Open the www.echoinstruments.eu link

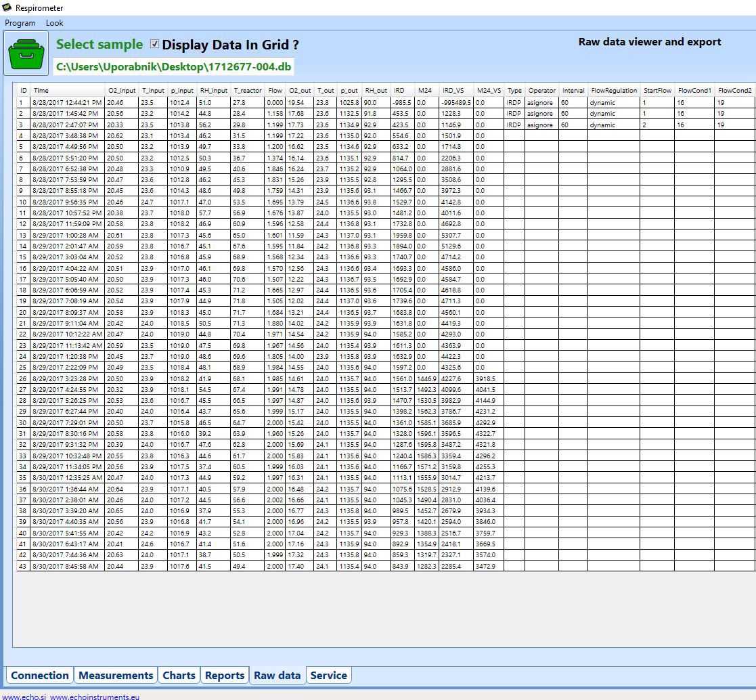pos(95,695)
